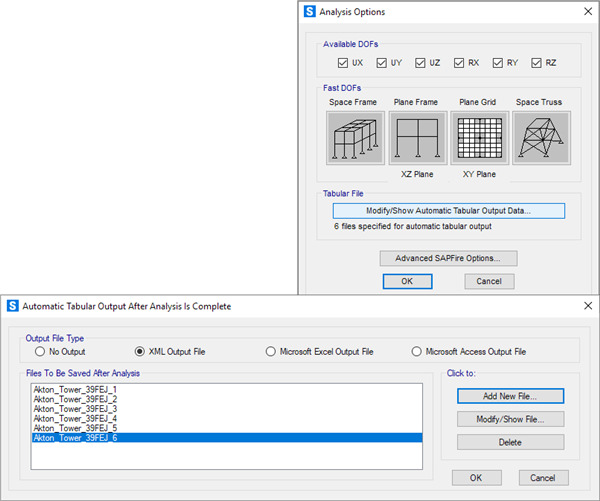This screenshot has width=600, height=501.
Task: Select the Plane Frame fast DOF icon
Action: (417, 137)
